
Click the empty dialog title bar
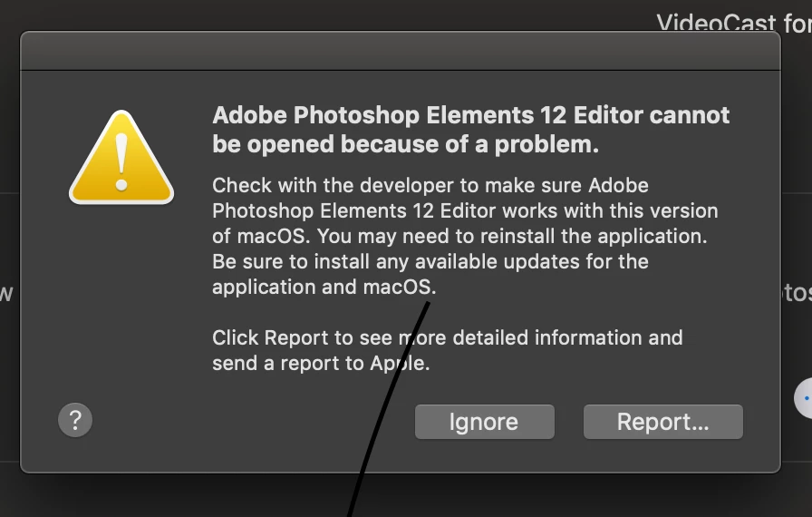(401, 51)
